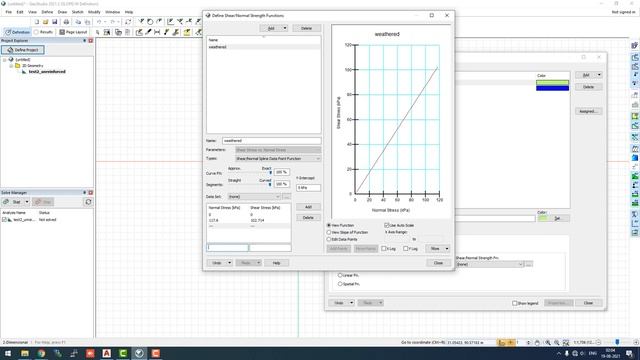Image resolution: width=640 pixels, height=360 pixels.
Task: Open the Draw menu
Action: tap(62, 12)
